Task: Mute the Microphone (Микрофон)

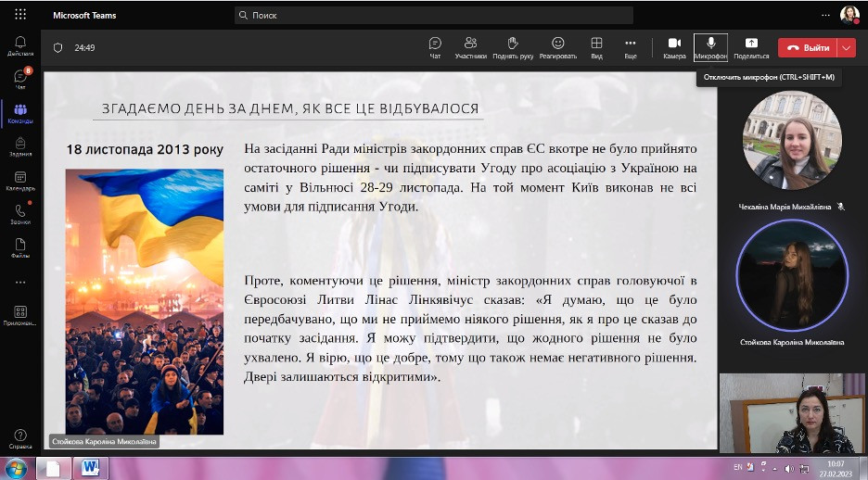Action: pos(710,47)
